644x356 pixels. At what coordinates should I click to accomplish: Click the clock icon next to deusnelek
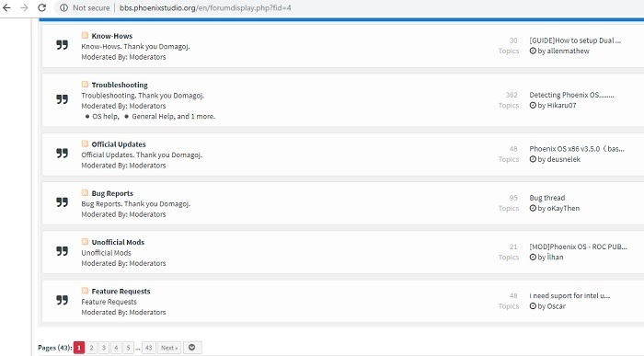[533, 159]
